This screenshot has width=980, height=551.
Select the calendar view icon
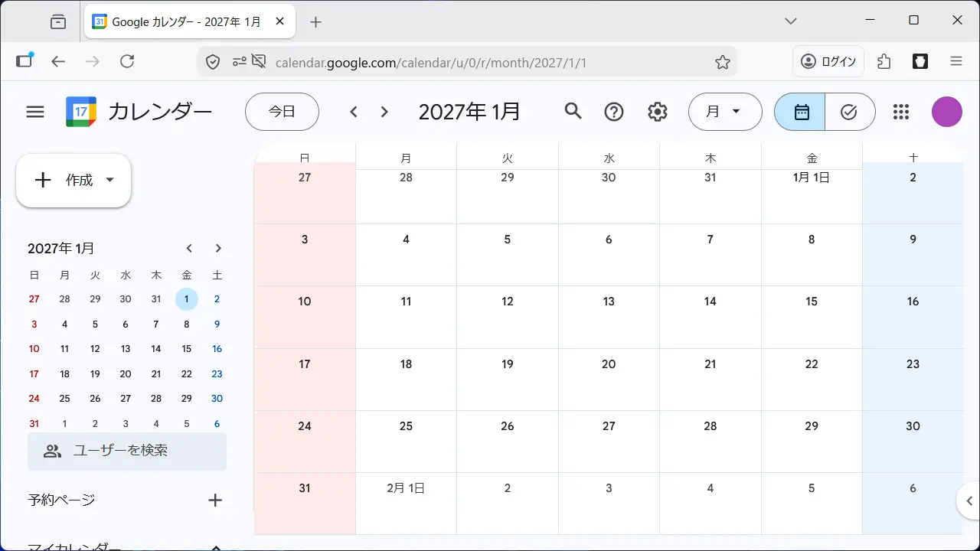(799, 111)
